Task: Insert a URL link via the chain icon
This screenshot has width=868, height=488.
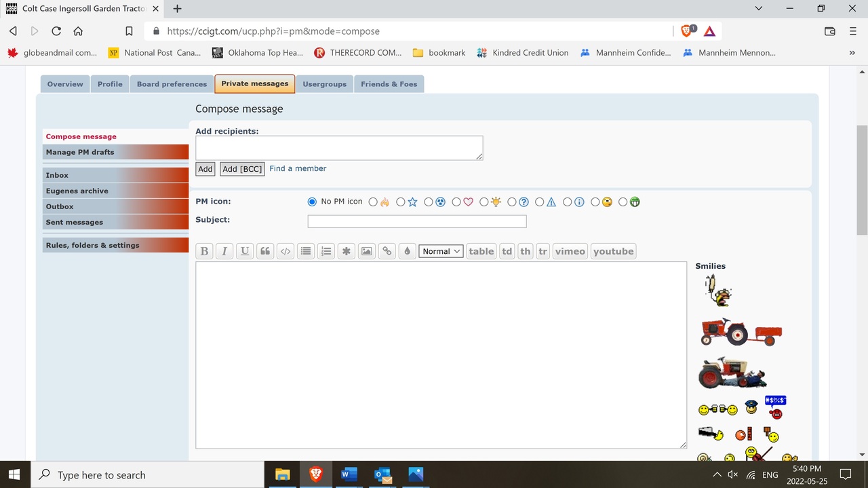Action: pos(387,251)
